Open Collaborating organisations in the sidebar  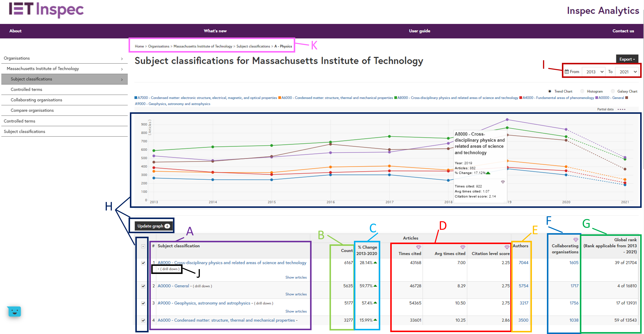pyautogui.click(x=36, y=100)
